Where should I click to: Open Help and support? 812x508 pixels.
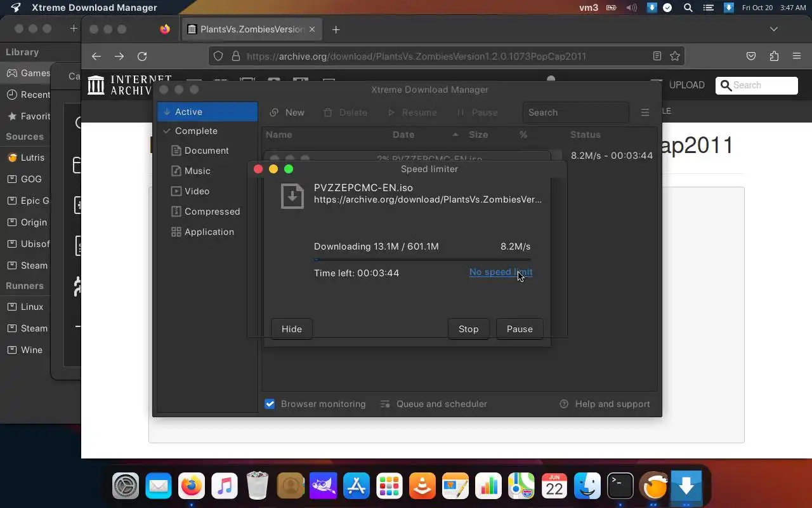pyautogui.click(x=605, y=404)
